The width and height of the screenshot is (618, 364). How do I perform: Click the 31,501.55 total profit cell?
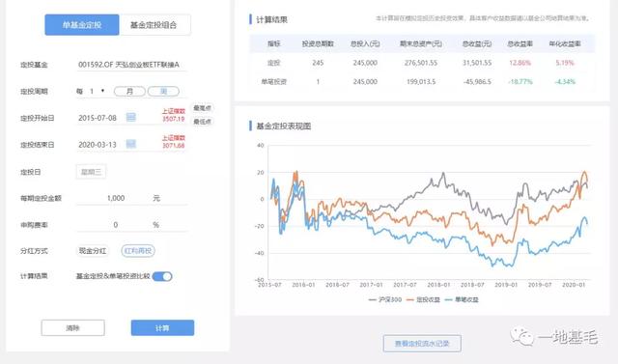coord(477,63)
